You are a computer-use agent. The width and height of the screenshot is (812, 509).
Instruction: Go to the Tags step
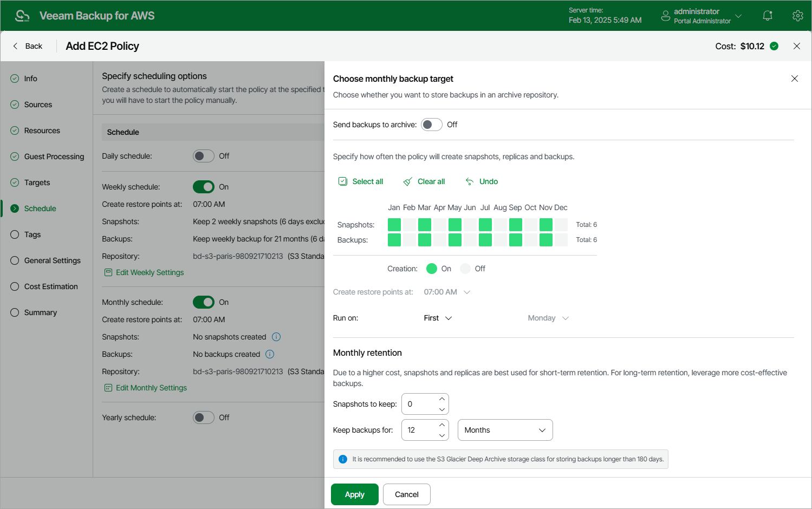[33, 234]
